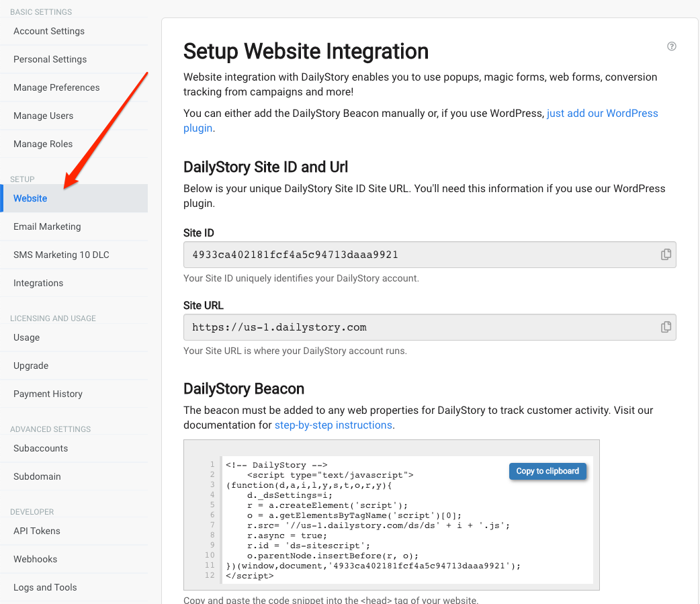Click the DailyStory Site ID and Url heading
The height and width of the screenshot is (604, 700).
(x=265, y=167)
